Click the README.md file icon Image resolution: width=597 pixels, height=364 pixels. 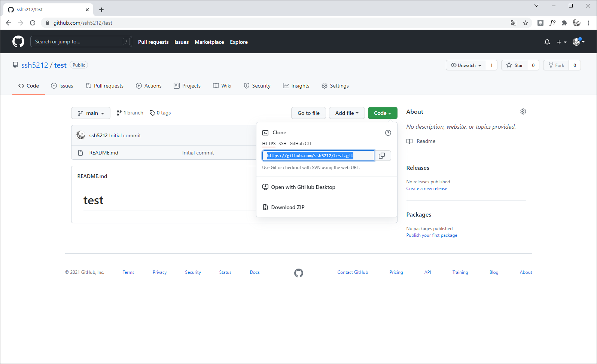[80, 153]
